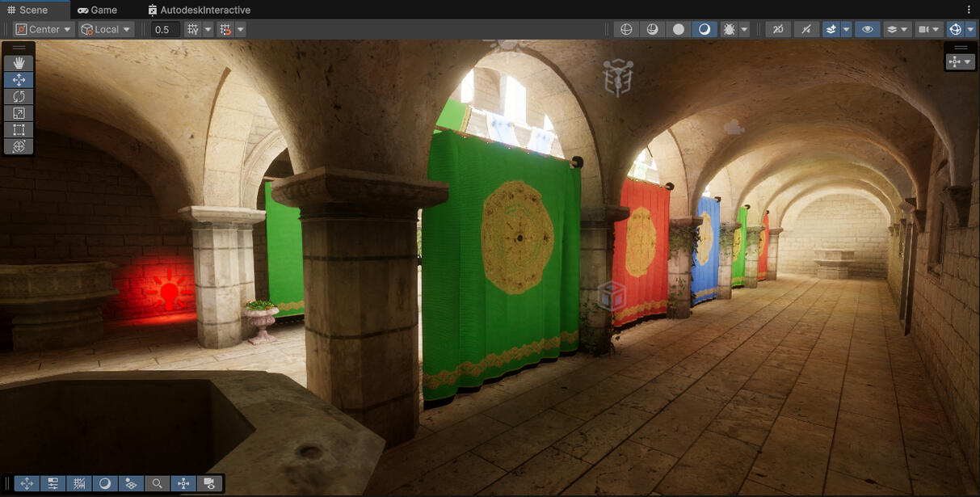Switch to wireframe draw mode
Screen dimensions: 980x497
[626, 29]
